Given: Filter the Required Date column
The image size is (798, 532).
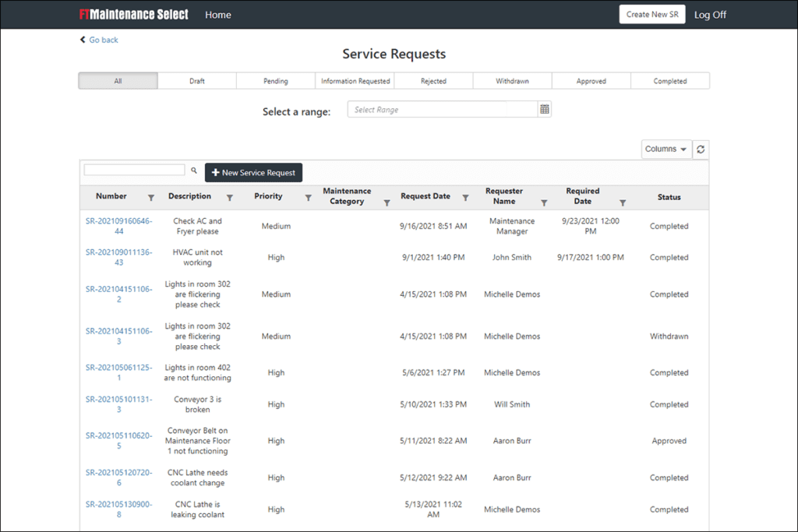Looking at the screenshot, I should point(623,203).
